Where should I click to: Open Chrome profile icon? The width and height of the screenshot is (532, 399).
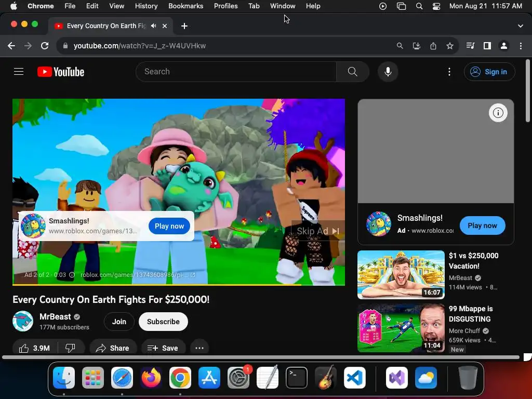(x=504, y=46)
